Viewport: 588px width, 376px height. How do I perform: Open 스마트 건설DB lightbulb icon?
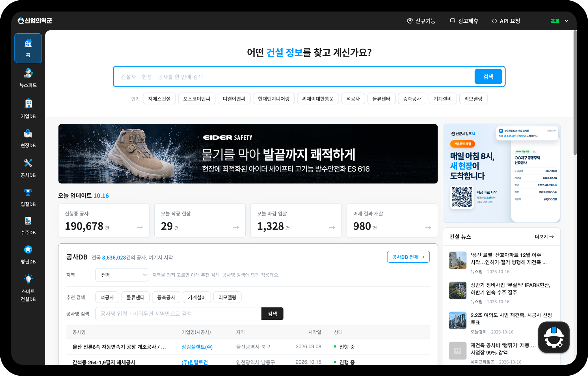click(x=28, y=288)
